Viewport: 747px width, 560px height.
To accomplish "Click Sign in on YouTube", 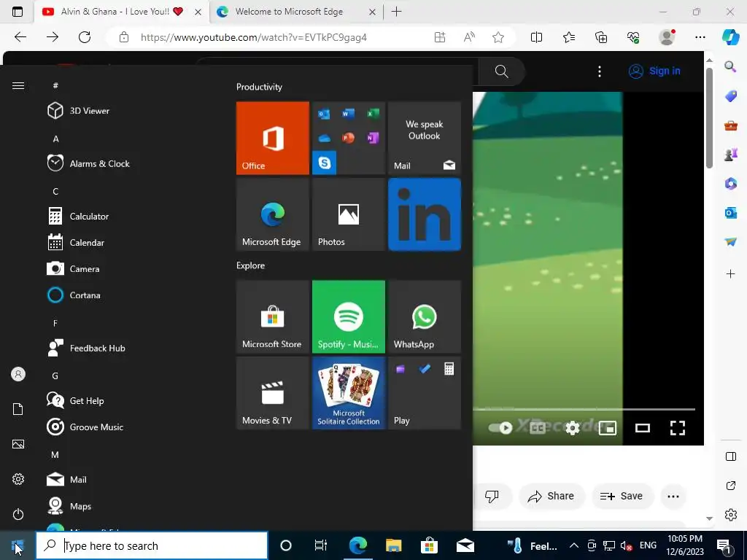I will point(654,71).
